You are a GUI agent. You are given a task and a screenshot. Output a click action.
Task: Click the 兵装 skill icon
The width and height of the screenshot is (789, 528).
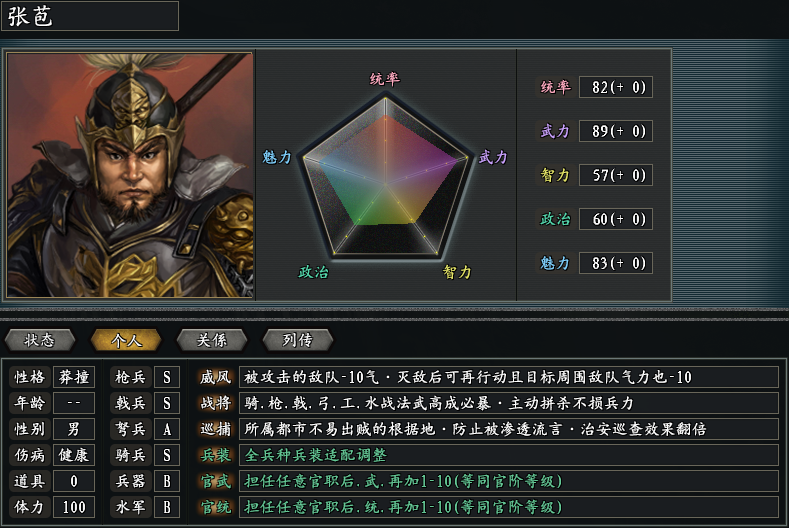[x=215, y=455]
